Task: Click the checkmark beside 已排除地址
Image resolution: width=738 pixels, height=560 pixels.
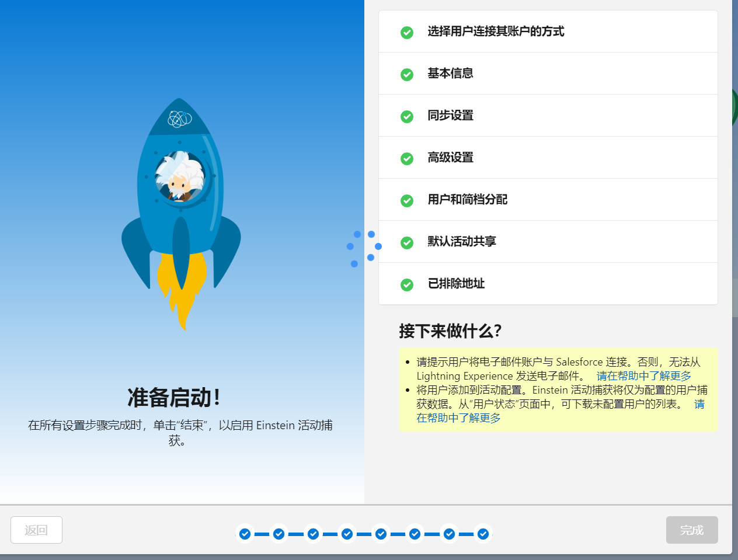Action: pos(406,284)
